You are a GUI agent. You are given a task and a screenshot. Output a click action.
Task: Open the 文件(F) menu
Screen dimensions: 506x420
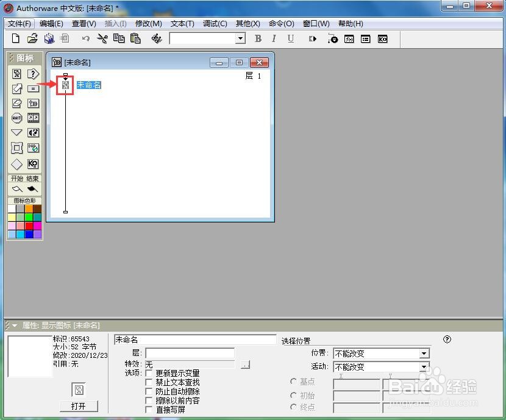click(20, 24)
